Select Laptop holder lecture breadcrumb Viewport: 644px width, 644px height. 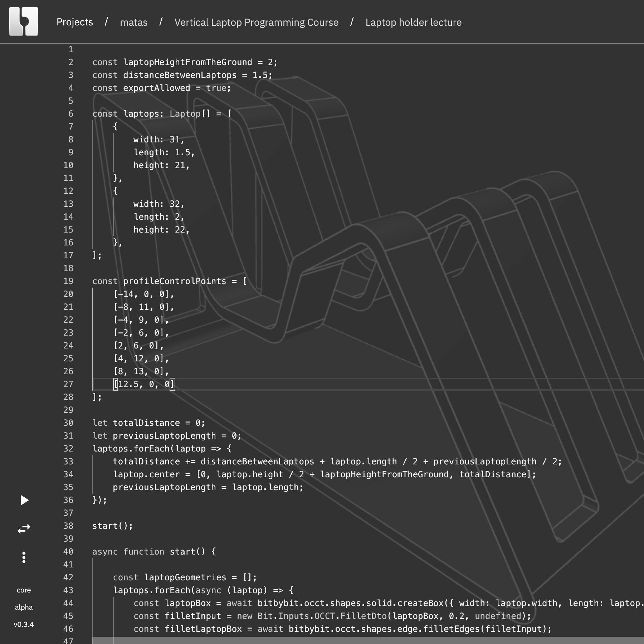(414, 22)
